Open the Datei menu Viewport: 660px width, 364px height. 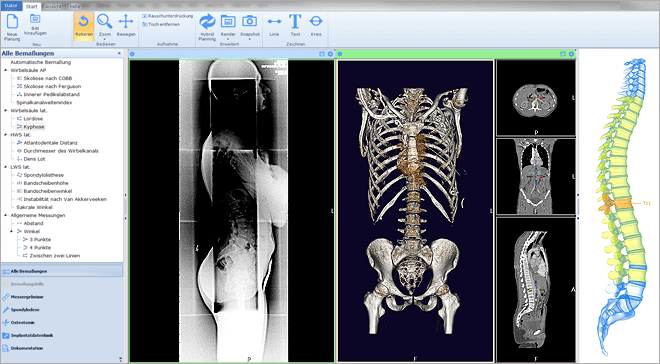tap(11, 6)
